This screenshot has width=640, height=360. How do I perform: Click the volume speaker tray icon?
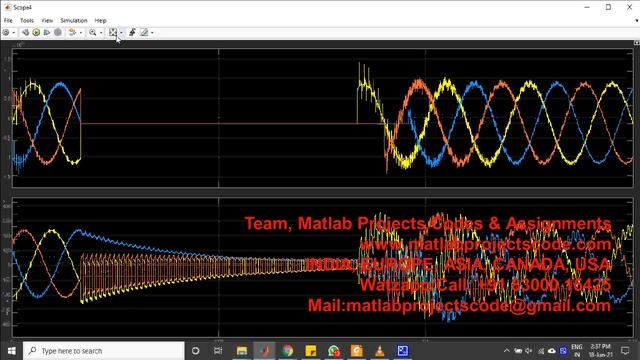[529, 351]
